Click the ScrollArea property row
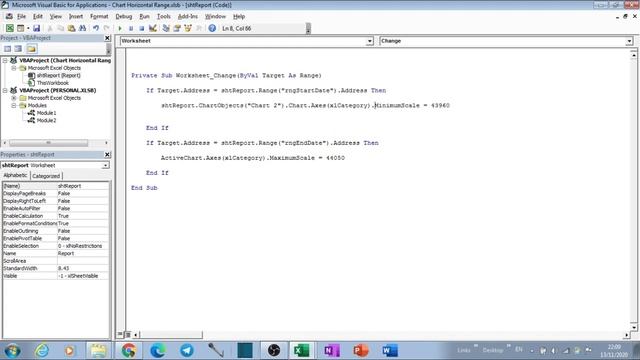This screenshot has width=640, height=360. tap(56, 261)
